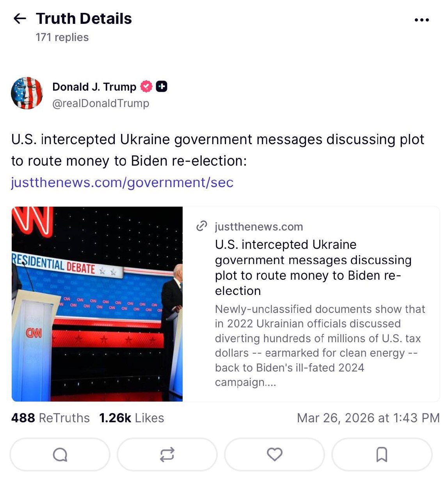Click the article description text in the card
This screenshot has width=448, height=500.
(x=320, y=345)
